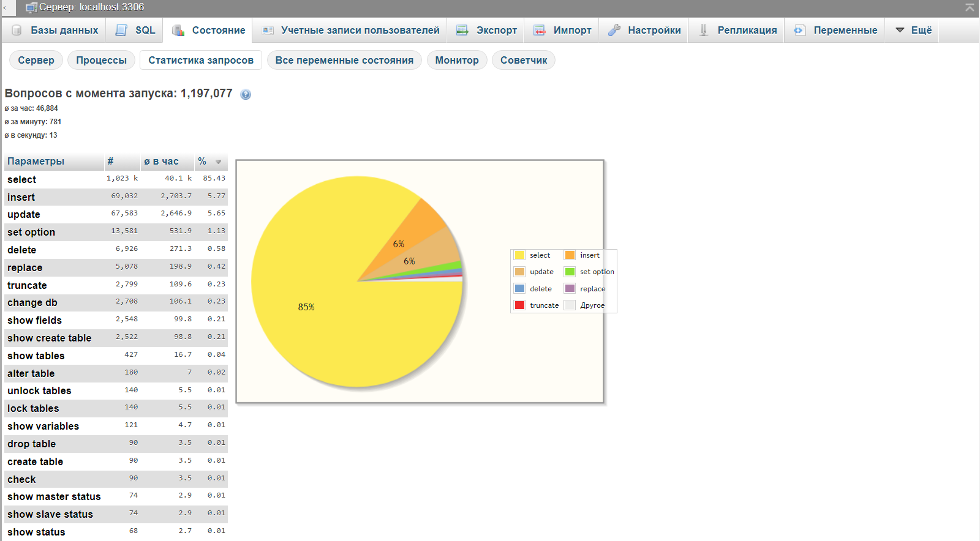Go to the Процессы page
980x541 pixels.
101,60
